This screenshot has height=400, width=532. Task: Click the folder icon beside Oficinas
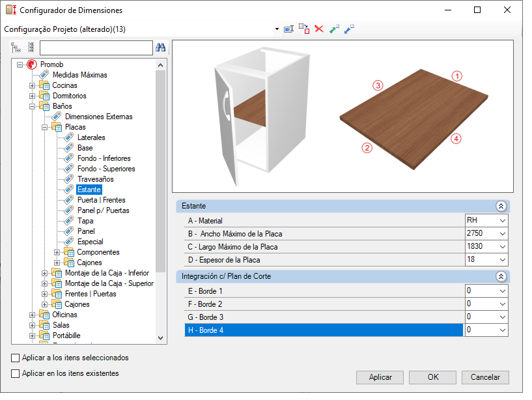[x=44, y=315]
